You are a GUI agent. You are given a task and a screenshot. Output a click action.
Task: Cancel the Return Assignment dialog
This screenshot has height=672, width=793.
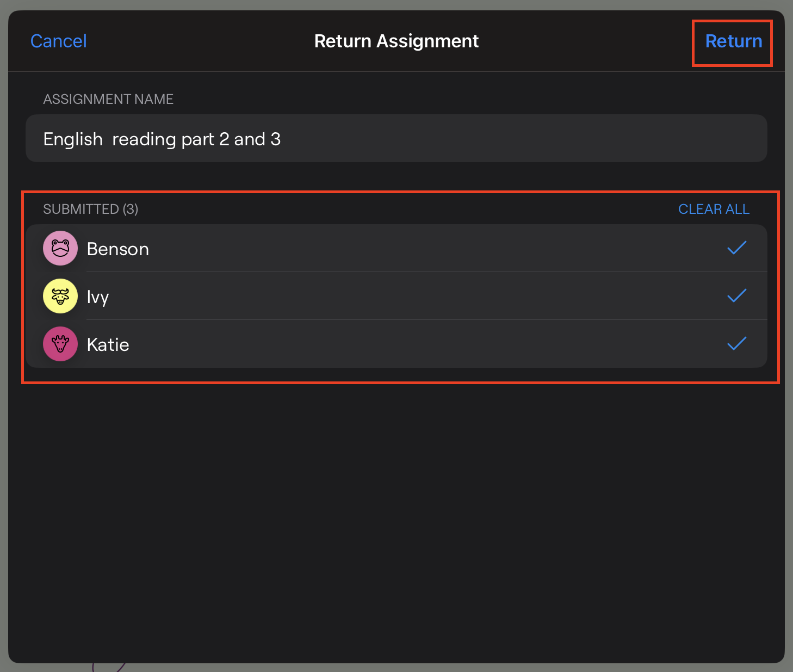click(x=59, y=41)
